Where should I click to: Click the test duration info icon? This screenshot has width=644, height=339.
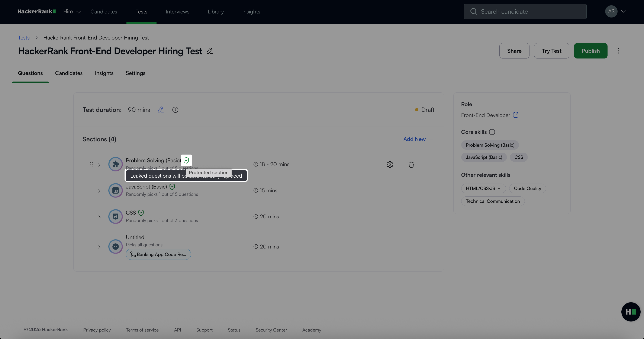(x=175, y=110)
